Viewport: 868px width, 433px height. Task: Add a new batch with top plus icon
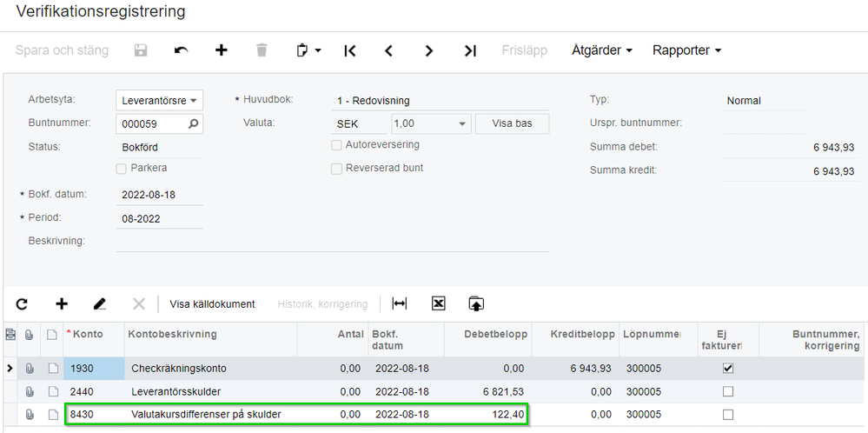[222, 50]
